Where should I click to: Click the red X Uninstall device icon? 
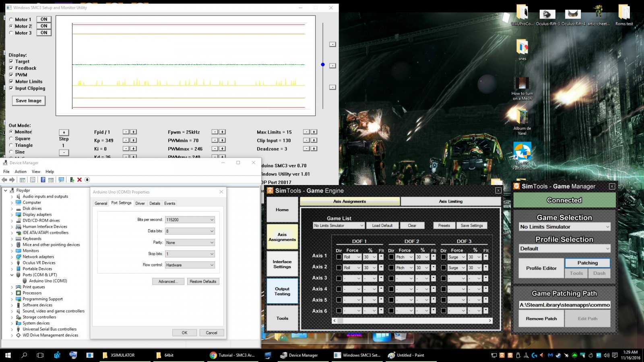point(79,180)
